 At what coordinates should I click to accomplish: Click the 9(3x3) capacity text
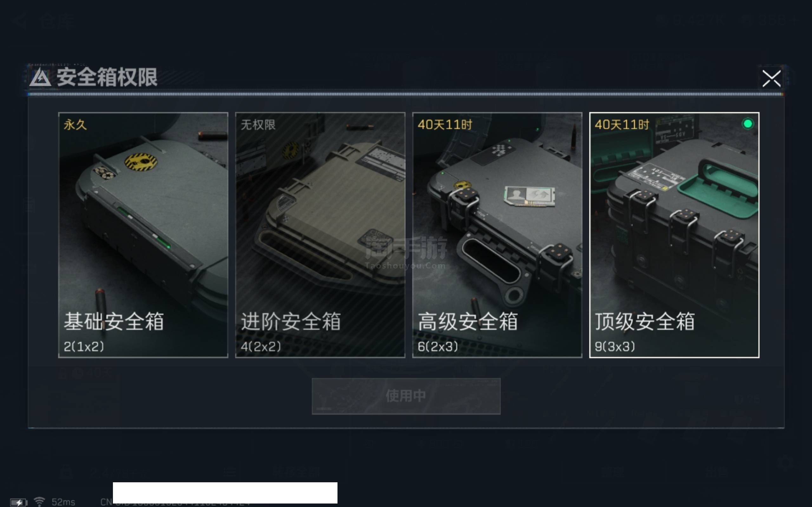[x=615, y=346]
